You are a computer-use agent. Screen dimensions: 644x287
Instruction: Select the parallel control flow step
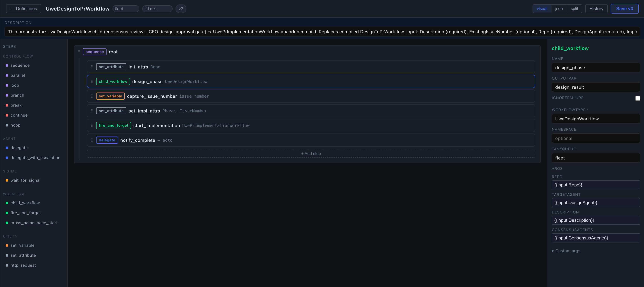click(18, 75)
